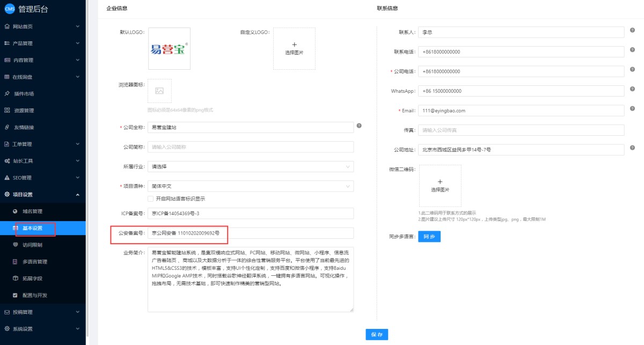Click the 在线询盘 sidebar icon

[x=7, y=77]
